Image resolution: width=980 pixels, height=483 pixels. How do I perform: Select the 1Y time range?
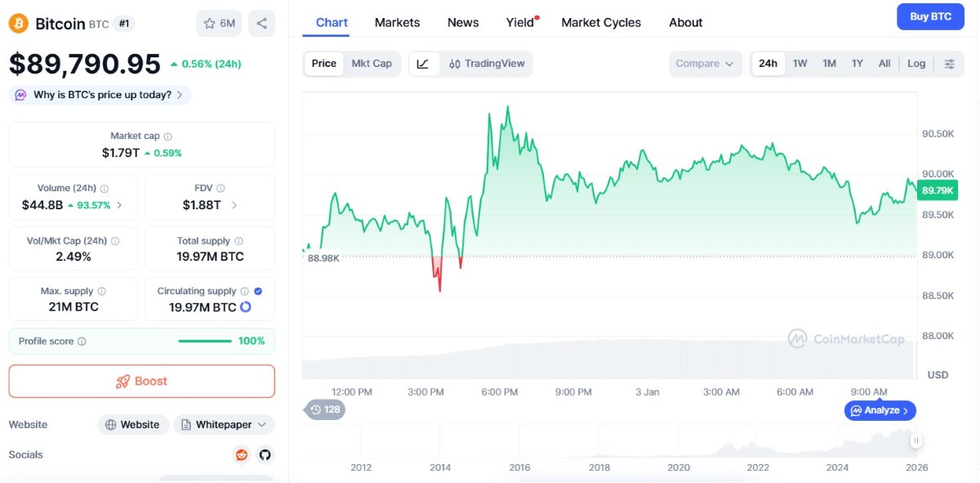click(857, 64)
